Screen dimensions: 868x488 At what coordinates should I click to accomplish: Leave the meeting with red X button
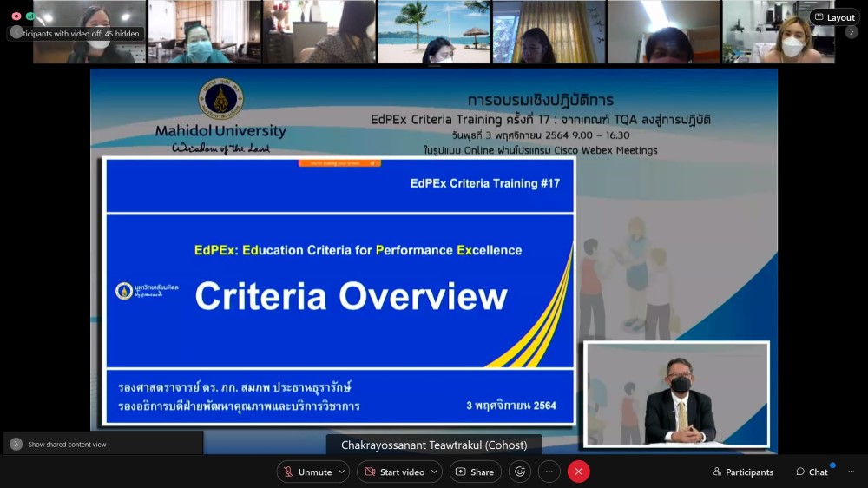[579, 472]
